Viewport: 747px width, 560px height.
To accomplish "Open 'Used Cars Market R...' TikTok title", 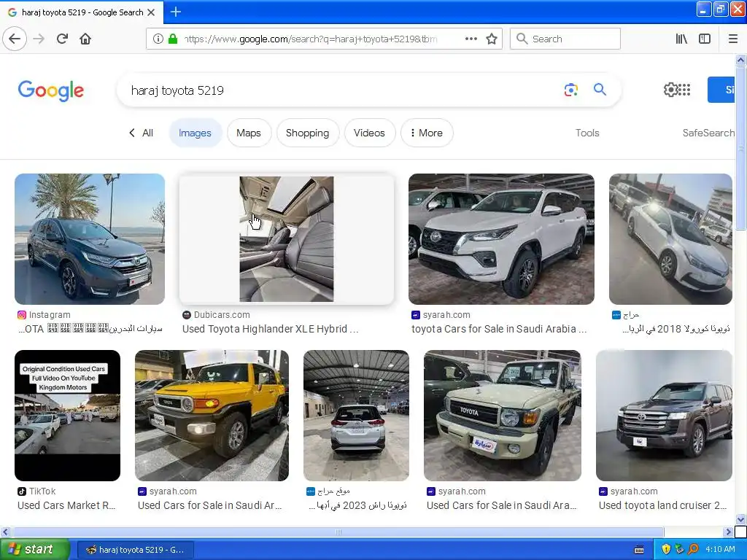I will pos(66,505).
